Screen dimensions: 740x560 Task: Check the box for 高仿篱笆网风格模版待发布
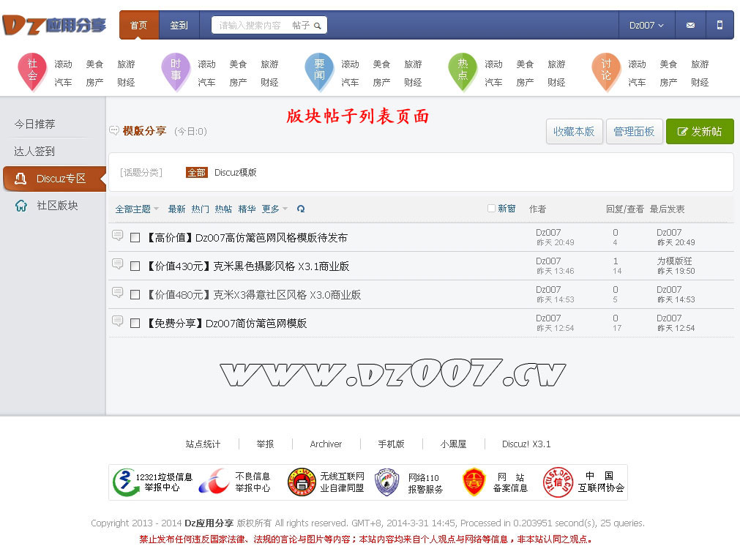click(x=135, y=237)
